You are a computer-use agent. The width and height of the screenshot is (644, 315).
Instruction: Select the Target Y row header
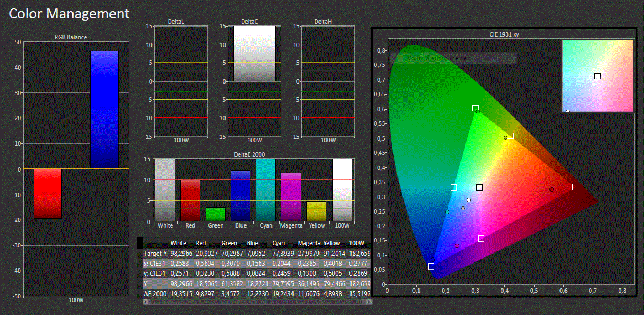coord(154,254)
